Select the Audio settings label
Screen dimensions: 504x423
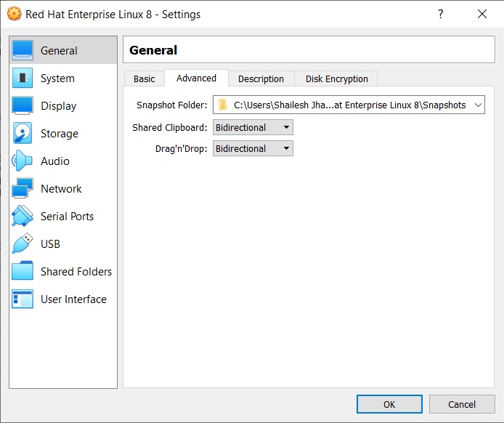(x=55, y=161)
